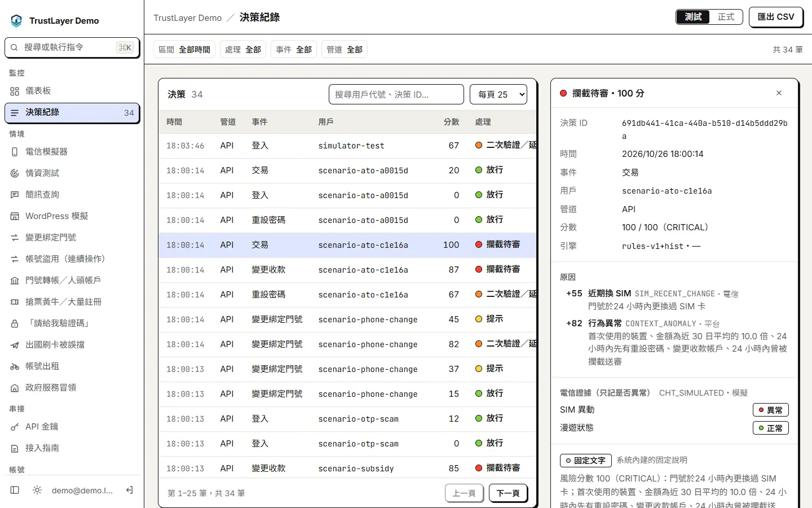Click the 政府服務冒領 building icon
Screen dimensions: 812x508
pyautogui.click(x=15, y=388)
